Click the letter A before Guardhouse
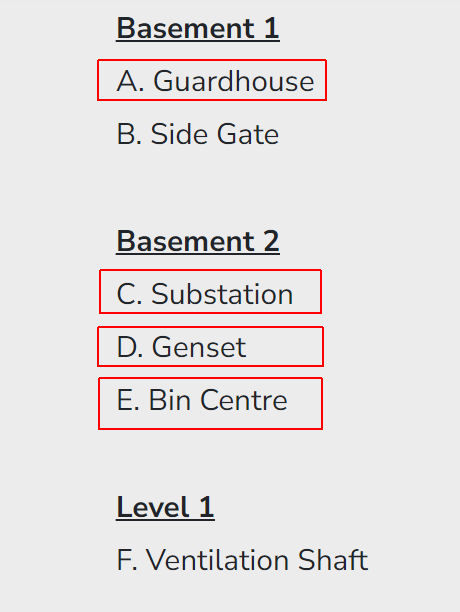The width and height of the screenshot is (460, 612). 127,81
